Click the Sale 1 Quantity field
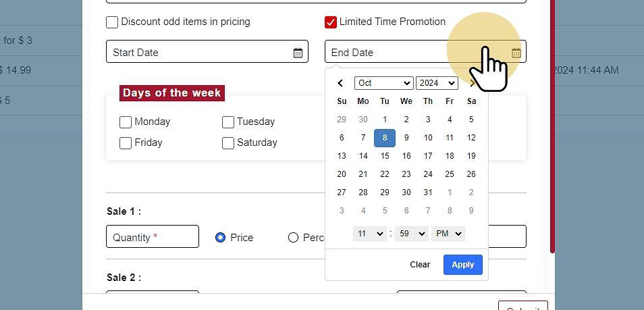The height and width of the screenshot is (310, 644). pyautogui.click(x=153, y=237)
